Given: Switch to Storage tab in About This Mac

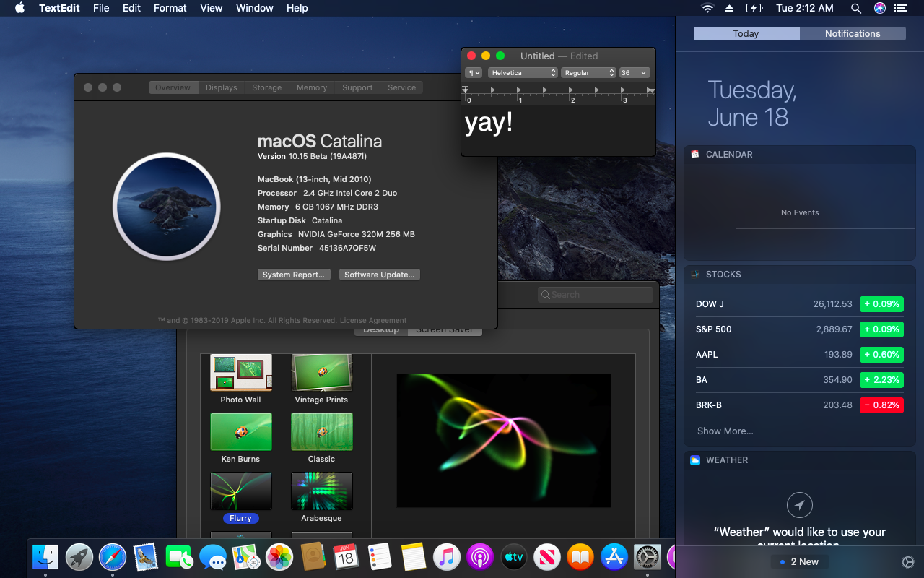Looking at the screenshot, I should 266,87.
